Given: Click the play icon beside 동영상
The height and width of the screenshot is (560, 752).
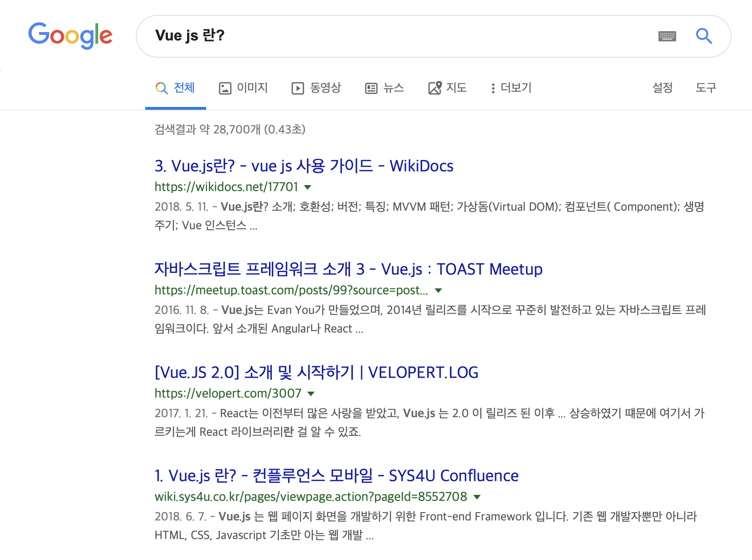Looking at the screenshot, I should coord(298,88).
